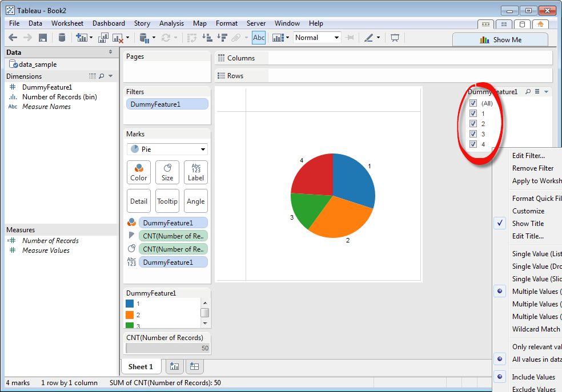Screen dimensions: 562x392
Task: Switch to Sheet 1 tab
Action: pyautogui.click(x=140, y=366)
